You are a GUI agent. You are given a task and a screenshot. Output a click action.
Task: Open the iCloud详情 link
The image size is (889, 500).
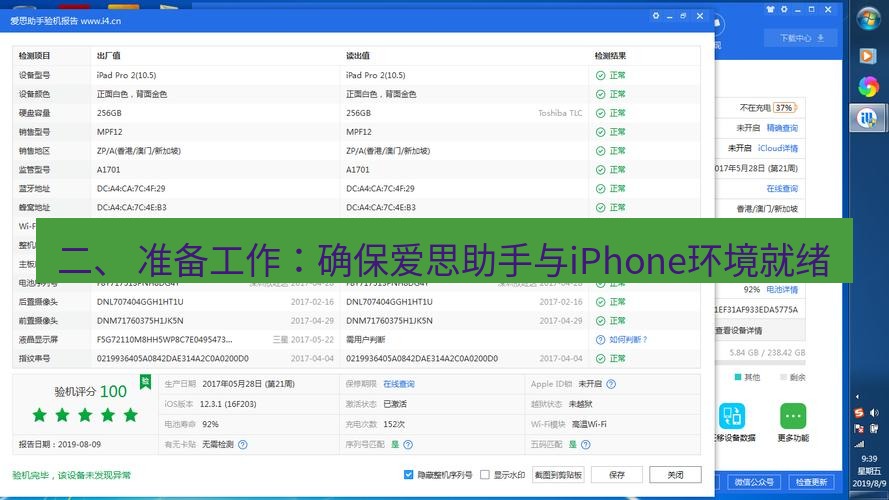click(x=777, y=148)
